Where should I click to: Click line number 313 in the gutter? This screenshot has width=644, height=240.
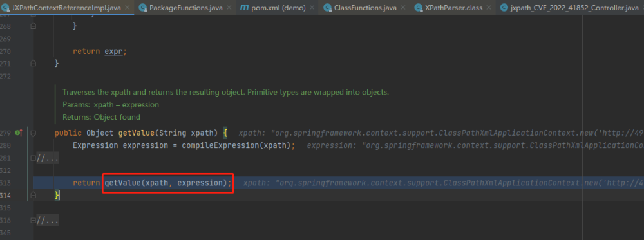click(6, 183)
